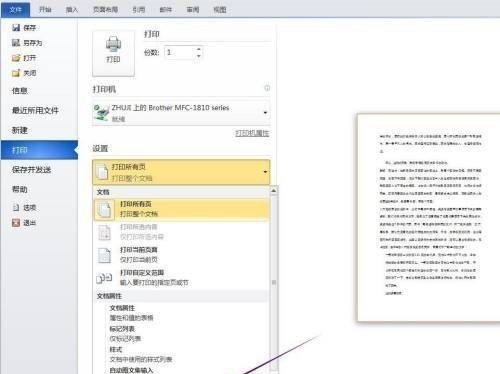Open the New (新建) backstage page
The height and width of the screenshot is (374, 500).
pos(39,130)
